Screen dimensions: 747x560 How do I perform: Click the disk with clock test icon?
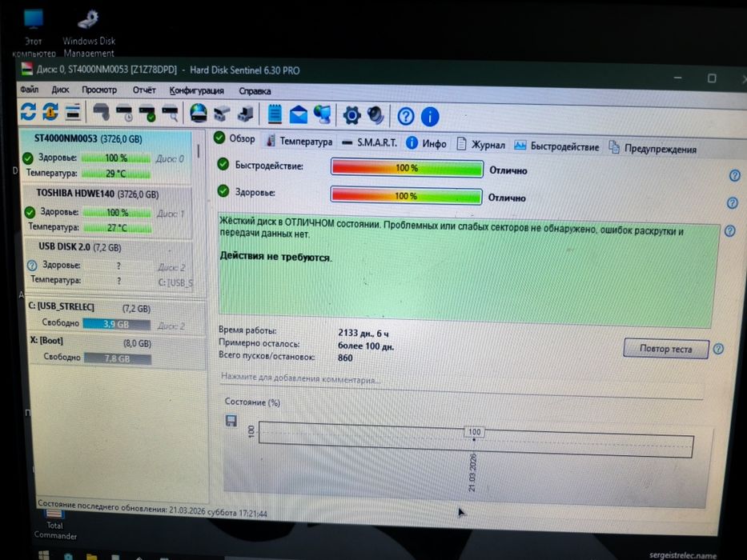(124, 114)
